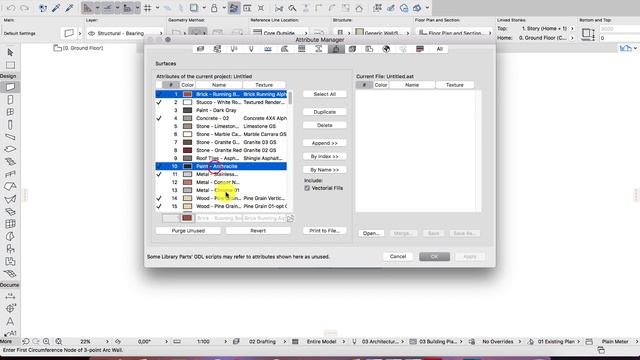Screen dimensions: 640x360
Task: Switch to the All tab in Attribute Manager
Action: (x=440, y=49)
